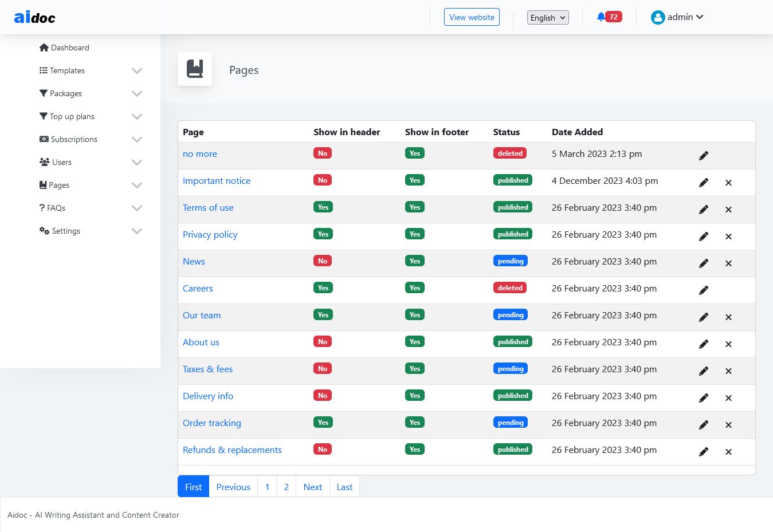Click the Pages book icon in header
Viewport: 773px width, 532px height.
tap(195, 69)
